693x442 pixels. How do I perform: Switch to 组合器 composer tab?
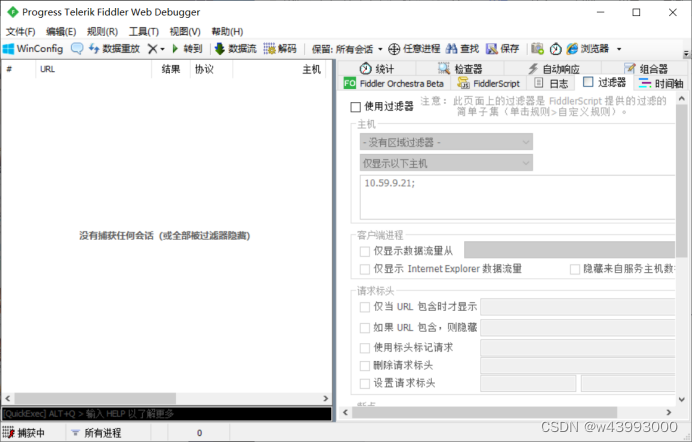[x=646, y=69]
